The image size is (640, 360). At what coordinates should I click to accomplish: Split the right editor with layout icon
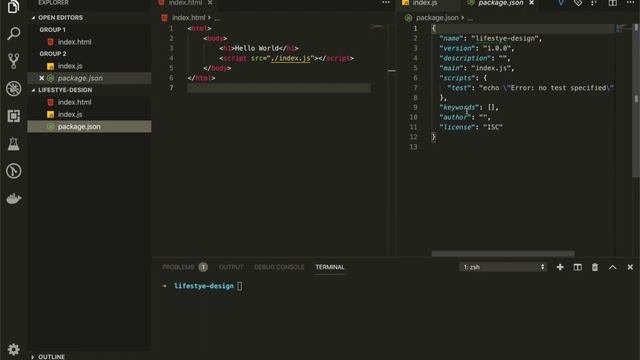click(613, 3)
